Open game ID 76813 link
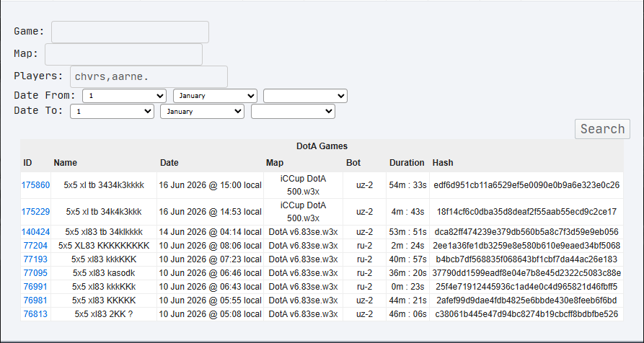This screenshot has height=343, width=644. tap(35, 314)
